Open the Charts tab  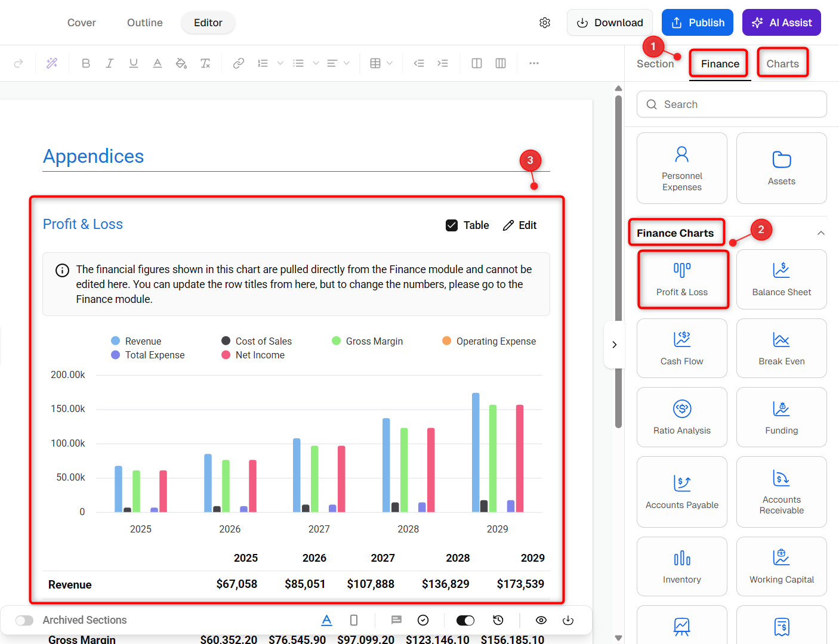(x=783, y=64)
